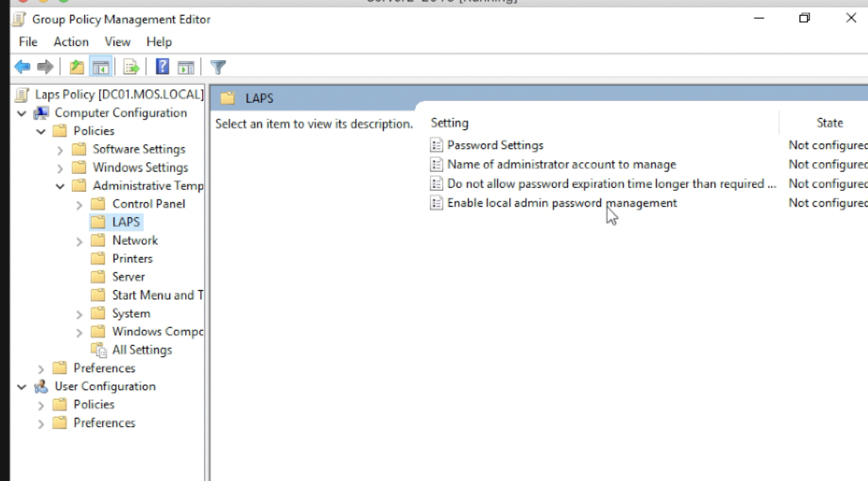Click the Filter funnel toolbar icon
Viewport: 868px width, 481px height.
[218, 68]
